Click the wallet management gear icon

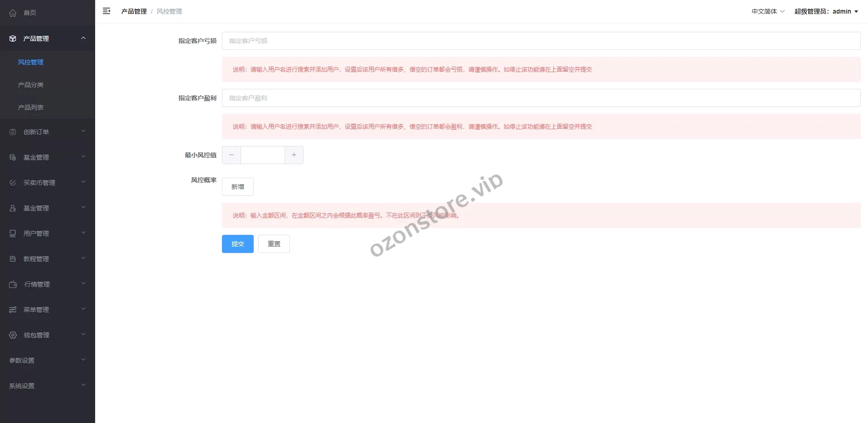[x=13, y=335]
